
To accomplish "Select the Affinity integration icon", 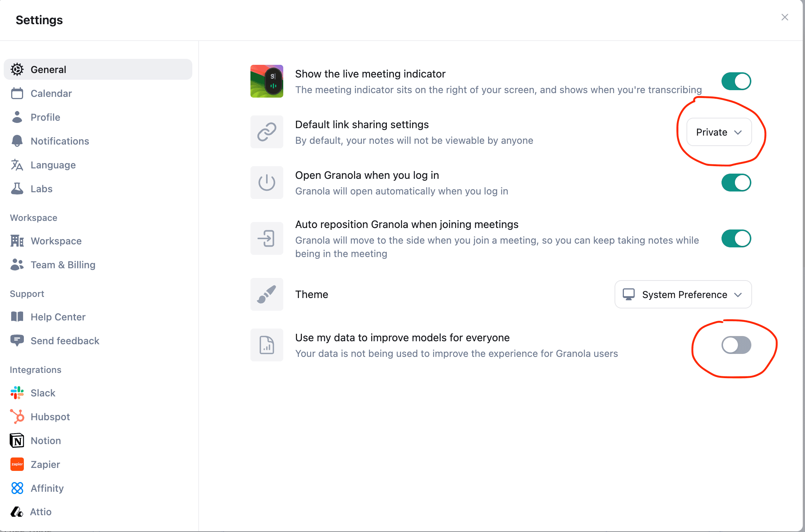I will click(17, 488).
